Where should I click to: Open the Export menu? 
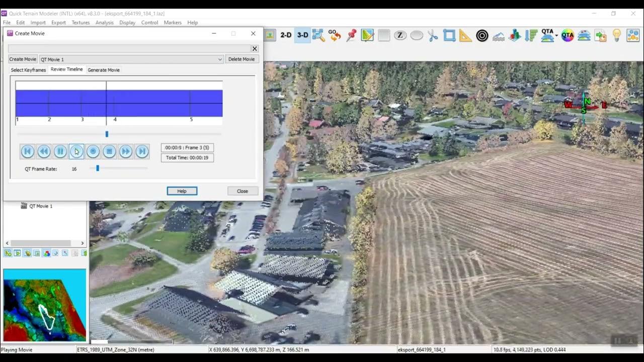pyautogui.click(x=58, y=23)
